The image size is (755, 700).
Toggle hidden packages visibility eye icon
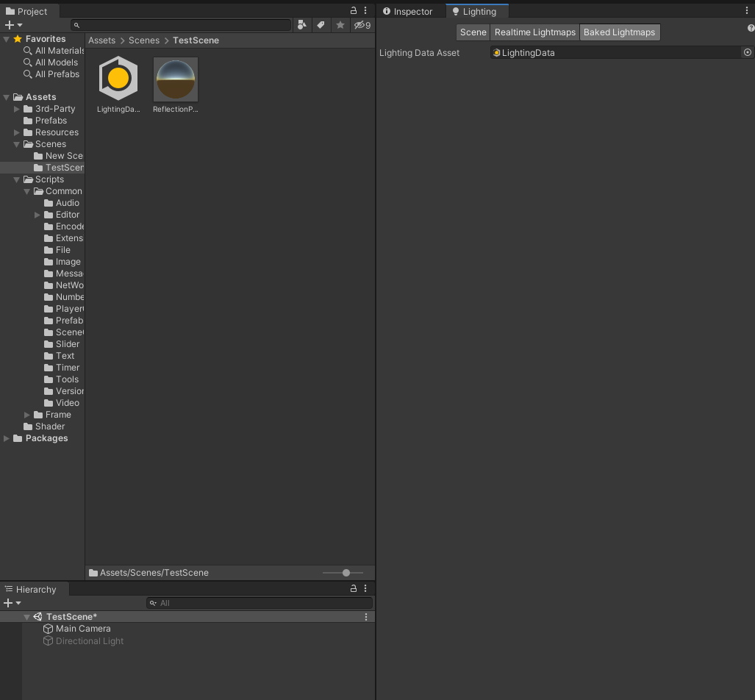pos(362,25)
